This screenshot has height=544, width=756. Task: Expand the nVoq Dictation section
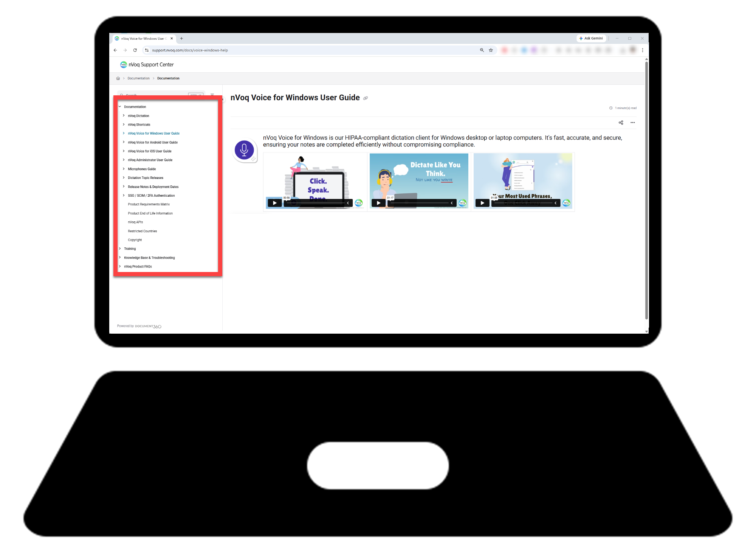tap(124, 116)
